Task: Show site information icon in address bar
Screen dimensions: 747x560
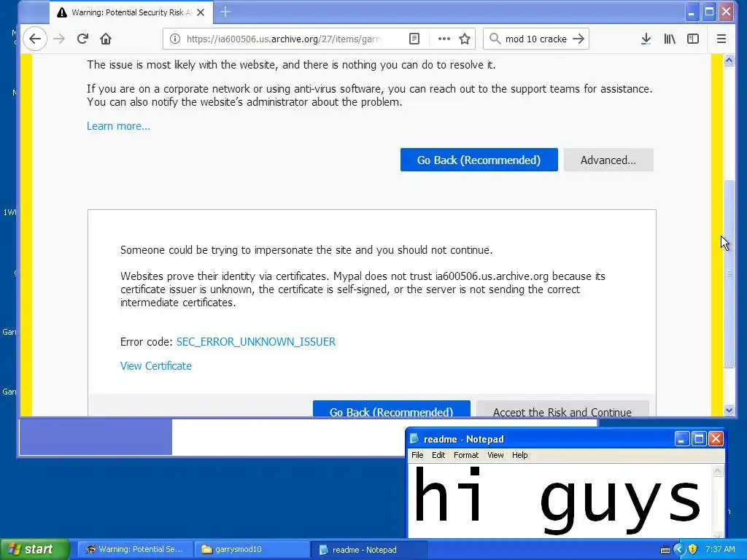Action: [x=175, y=39]
